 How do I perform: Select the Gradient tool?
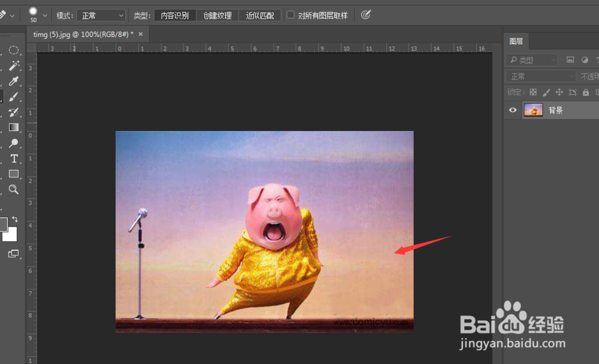(x=14, y=127)
